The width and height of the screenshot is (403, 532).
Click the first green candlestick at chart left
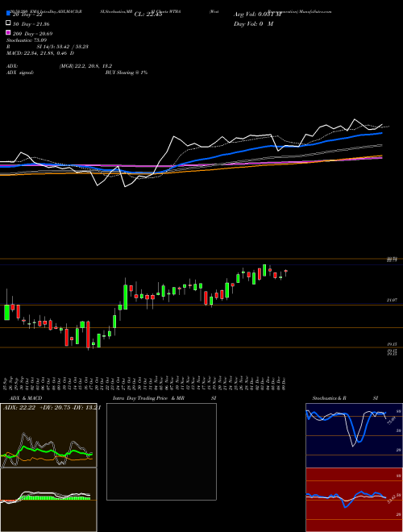[x=6, y=312]
